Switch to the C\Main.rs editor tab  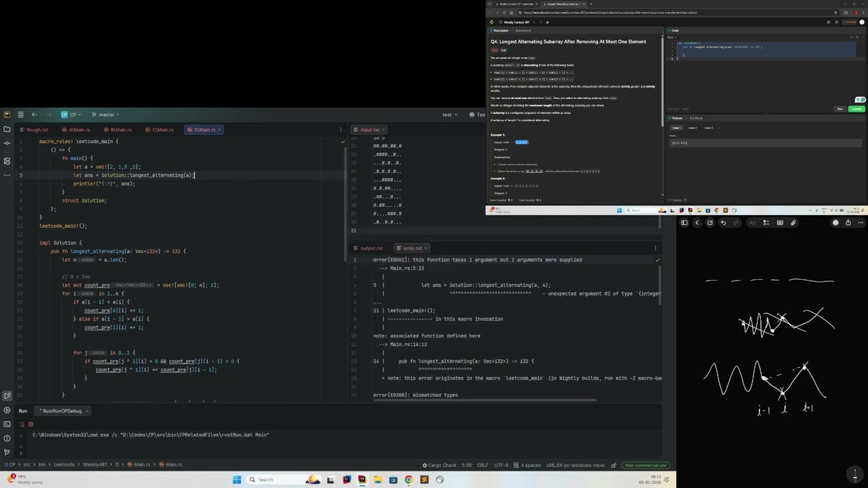(160, 129)
